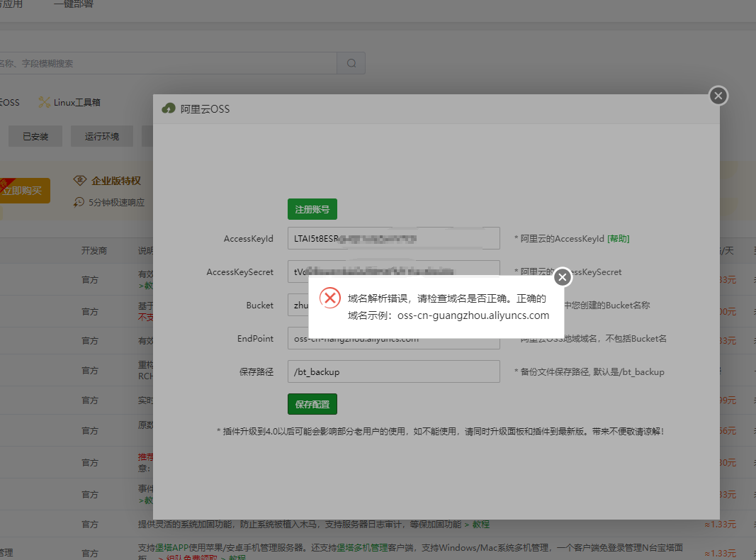
Task: Click the 5分钟极速响应 text
Action: (x=116, y=202)
